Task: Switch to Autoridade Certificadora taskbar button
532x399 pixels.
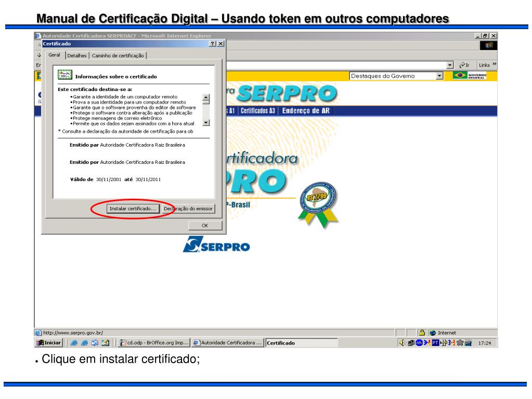Action: pos(228,343)
